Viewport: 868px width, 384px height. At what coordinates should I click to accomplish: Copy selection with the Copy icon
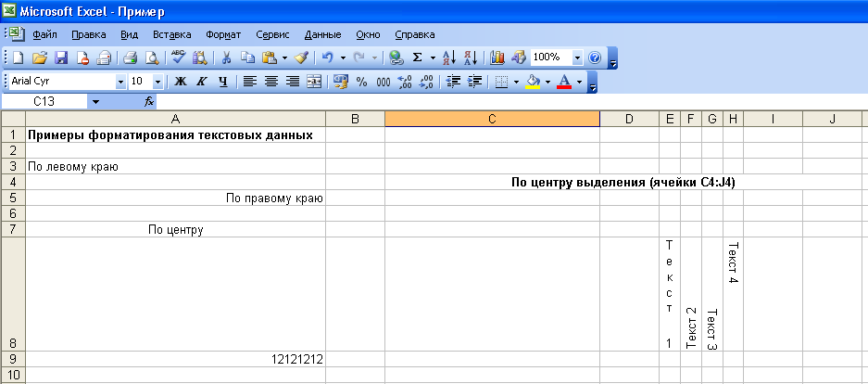(247, 58)
